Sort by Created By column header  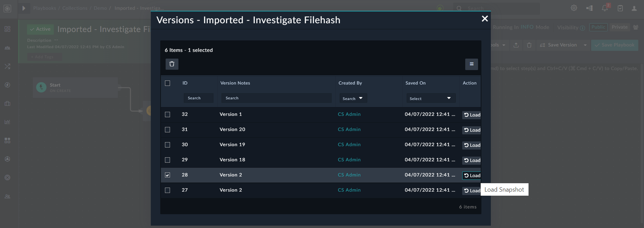tap(350, 83)
